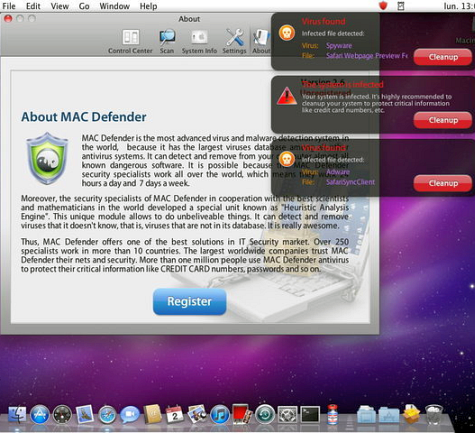Viewport: 475px width, 433px height.
Task: Launch App Store from the dock
Action: [40, 415]
